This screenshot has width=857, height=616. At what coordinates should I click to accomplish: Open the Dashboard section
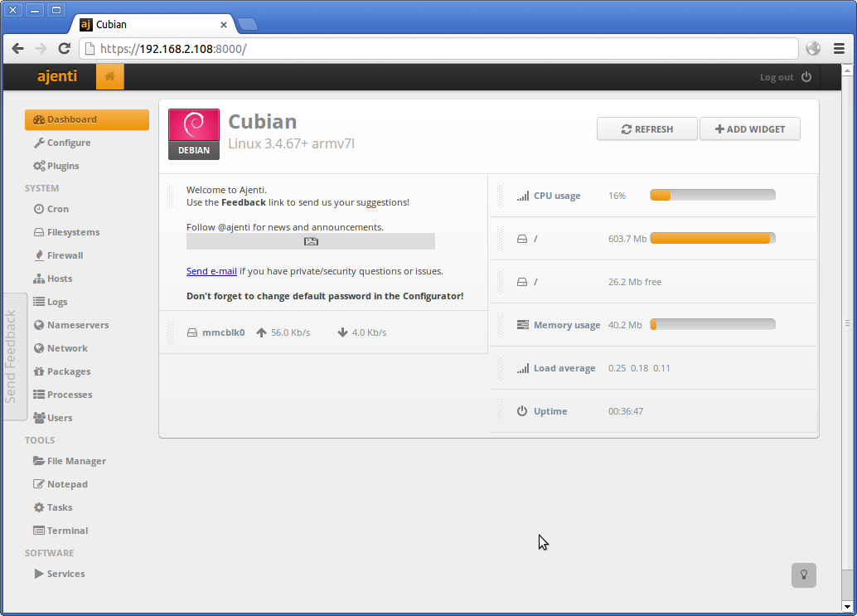(87, 119)
